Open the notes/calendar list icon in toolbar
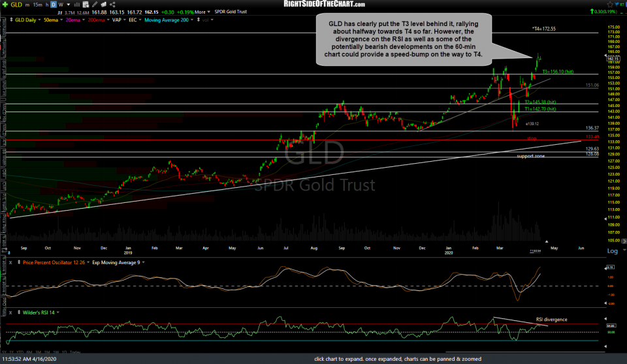Viewport: 627px width, 364px height. pyautogui.click(x=86, y=5)
